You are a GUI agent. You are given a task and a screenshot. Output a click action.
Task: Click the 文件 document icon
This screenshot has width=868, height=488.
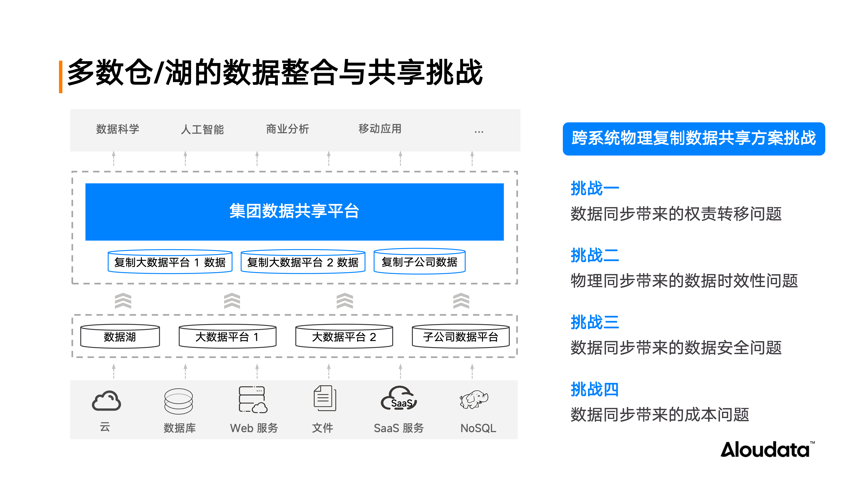325,398
